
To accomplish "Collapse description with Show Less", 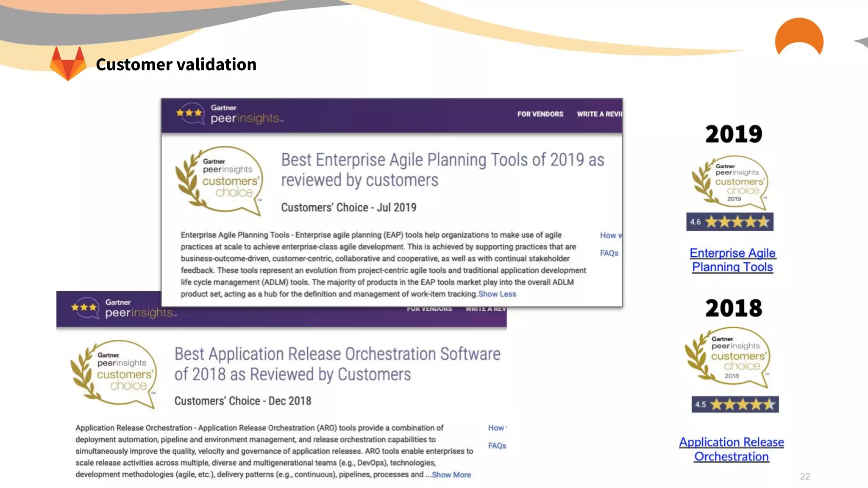I will click(x=497, y=294).
